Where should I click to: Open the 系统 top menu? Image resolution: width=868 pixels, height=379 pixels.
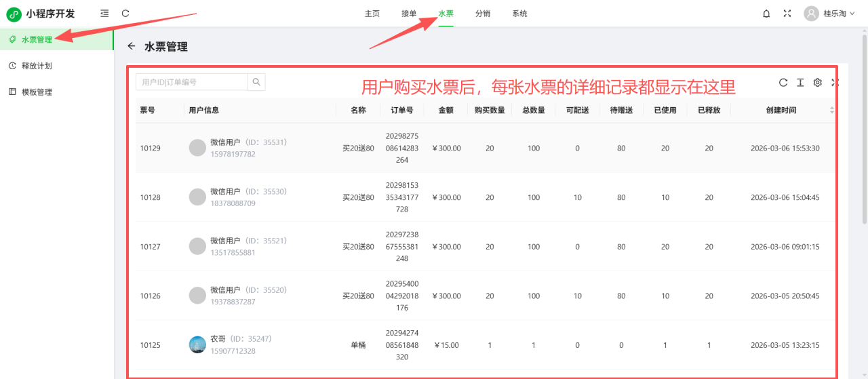click(519, 14)
